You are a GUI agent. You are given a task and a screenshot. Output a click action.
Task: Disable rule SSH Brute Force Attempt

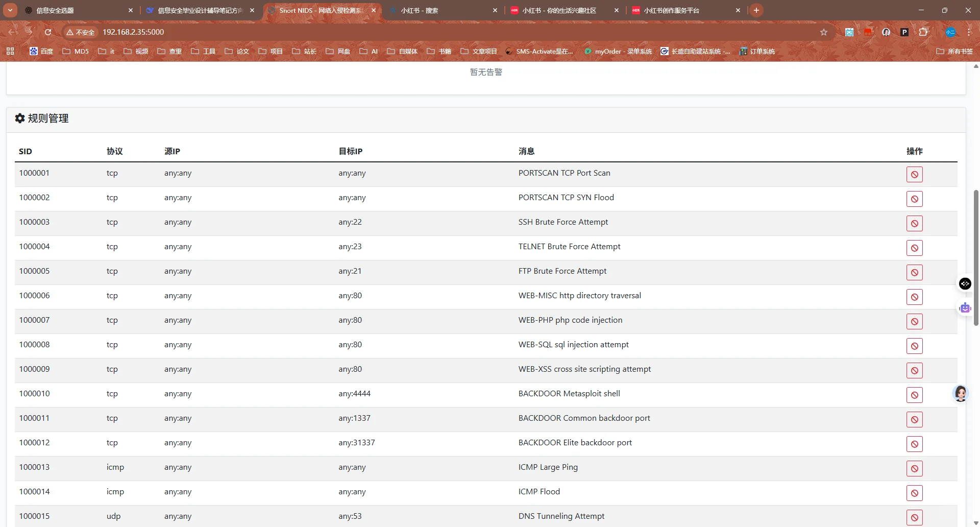coord(914,224)
